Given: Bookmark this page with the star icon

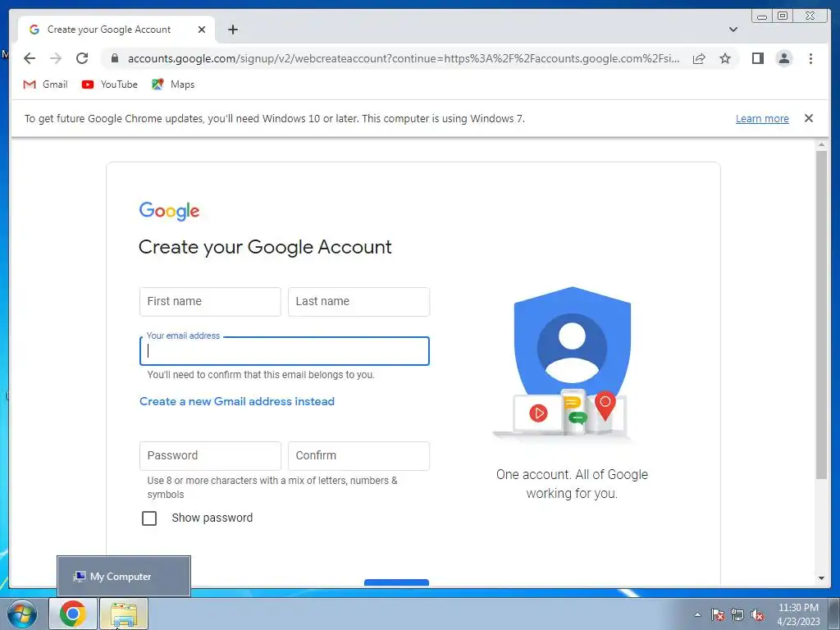Looking at the screenshot, I should tap(725, 58).
